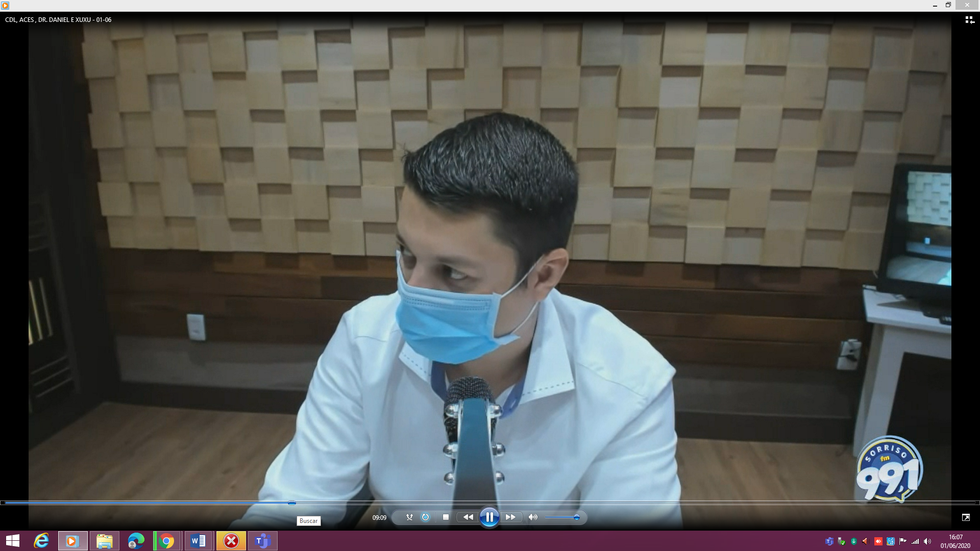Click Safely Remove Hardware tray icon

pos(842,541)
